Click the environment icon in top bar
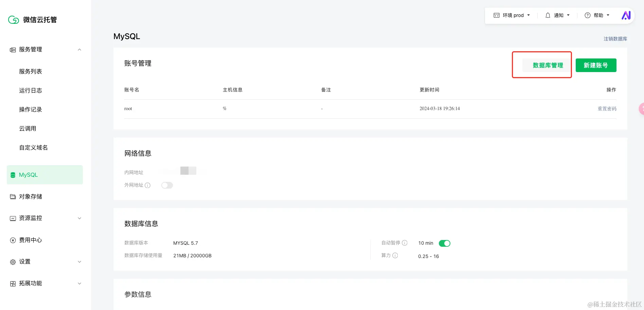 tap(497, 15)
